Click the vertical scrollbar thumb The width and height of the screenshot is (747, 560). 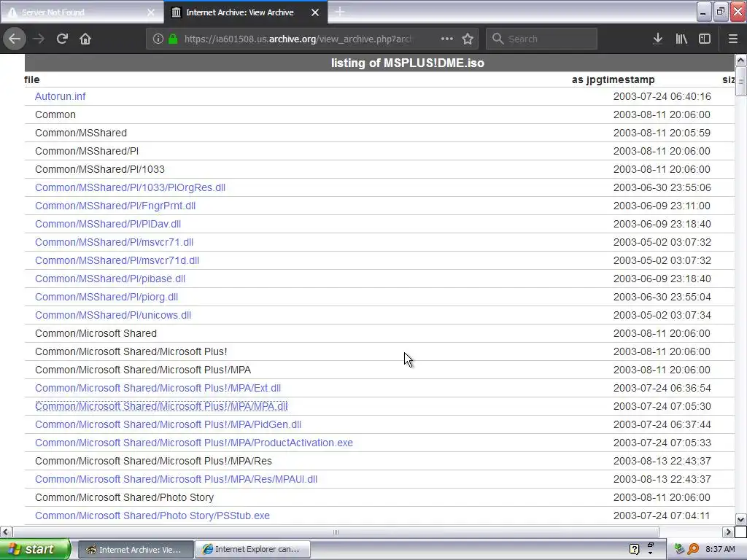click(741, 82)
